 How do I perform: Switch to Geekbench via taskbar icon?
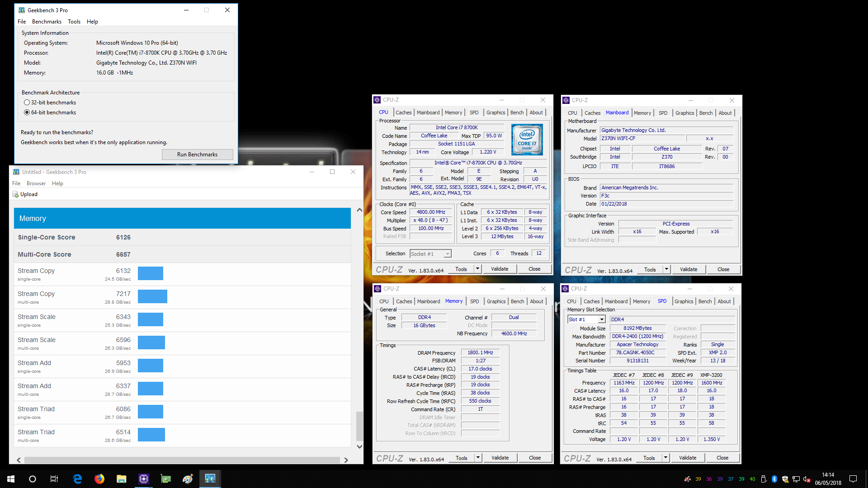click(210, 479)
